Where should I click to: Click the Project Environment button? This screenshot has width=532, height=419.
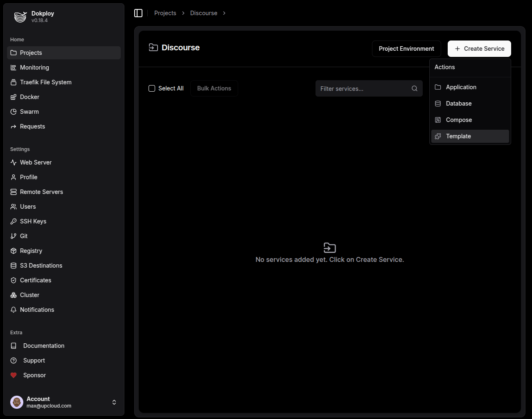coord(406,48)
